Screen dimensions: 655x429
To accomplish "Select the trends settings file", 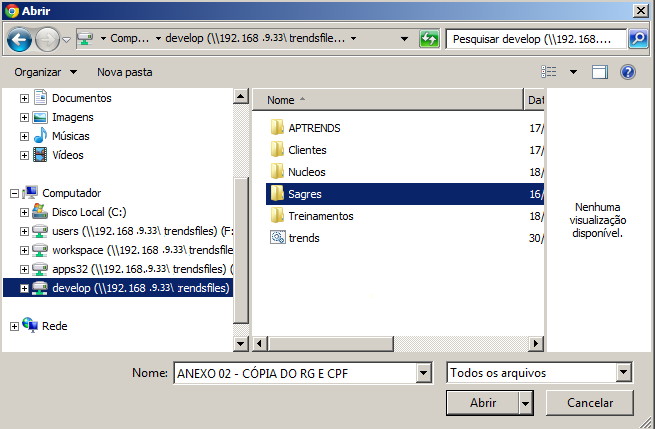I will 303,238.
